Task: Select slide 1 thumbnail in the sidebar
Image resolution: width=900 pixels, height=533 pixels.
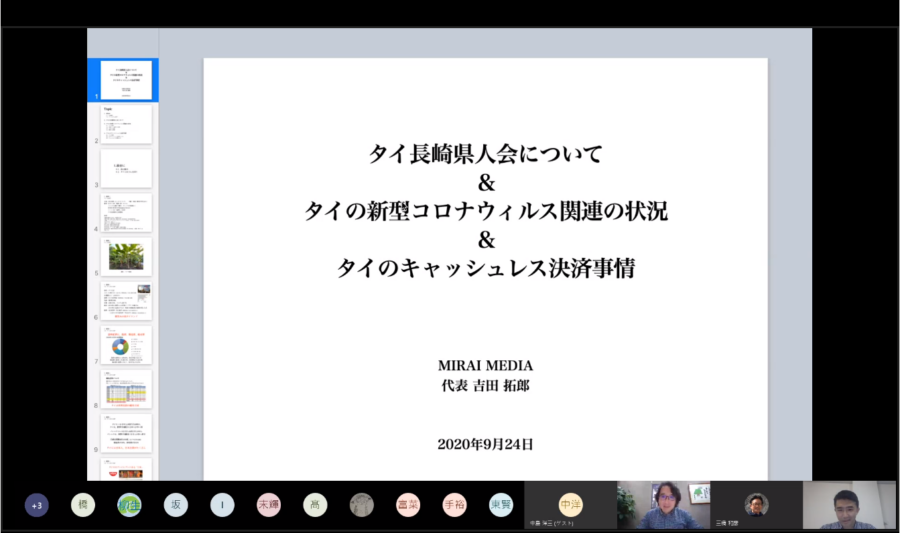Action: point(126,80)
